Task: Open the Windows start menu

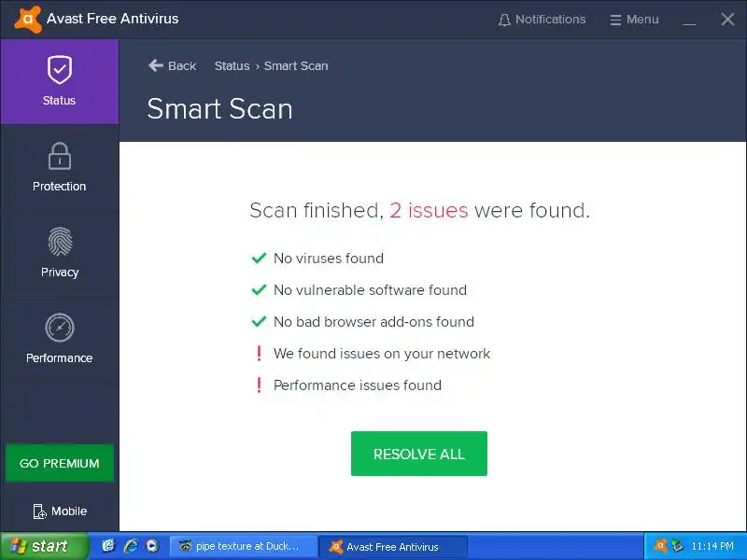Action: tap(45, 546)
